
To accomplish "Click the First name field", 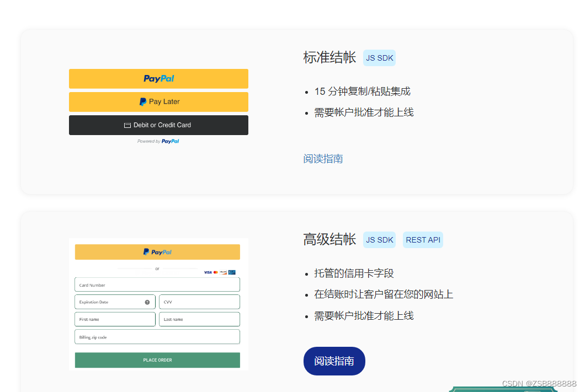I will (x=115, y=319).
